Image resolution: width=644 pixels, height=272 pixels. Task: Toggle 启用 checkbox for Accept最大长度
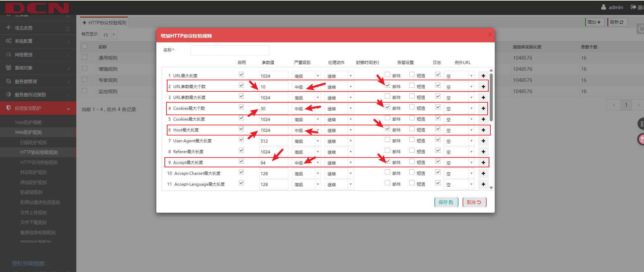tap(241, 161)
